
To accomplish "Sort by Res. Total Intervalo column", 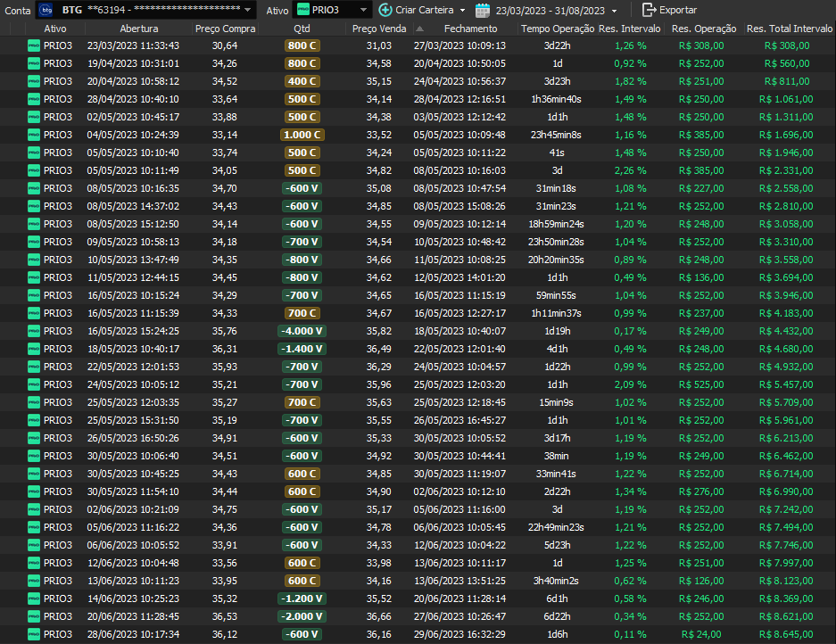I will coord(789,29).
